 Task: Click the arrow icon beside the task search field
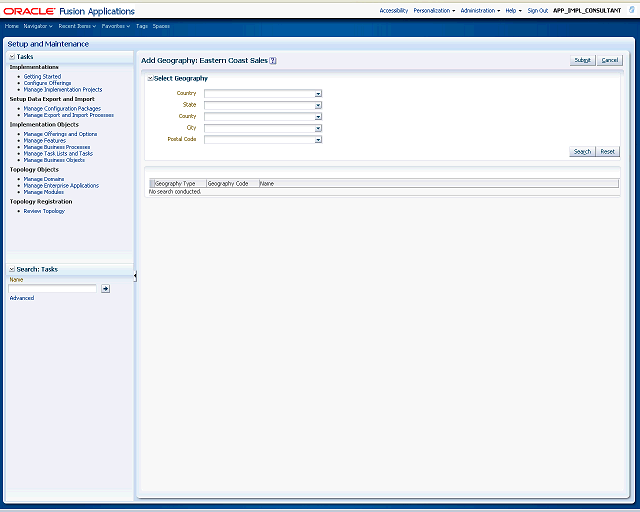coord(105,289)
